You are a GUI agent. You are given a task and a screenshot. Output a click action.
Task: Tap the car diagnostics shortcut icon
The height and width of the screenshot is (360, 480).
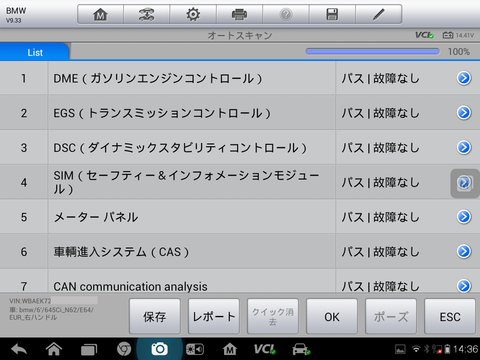[301, 349]
